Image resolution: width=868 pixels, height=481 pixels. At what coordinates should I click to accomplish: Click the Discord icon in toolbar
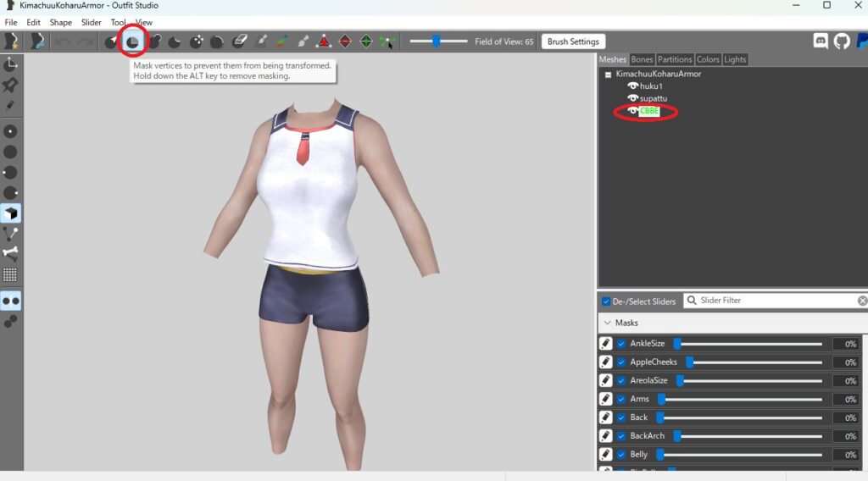coord(821,41)
